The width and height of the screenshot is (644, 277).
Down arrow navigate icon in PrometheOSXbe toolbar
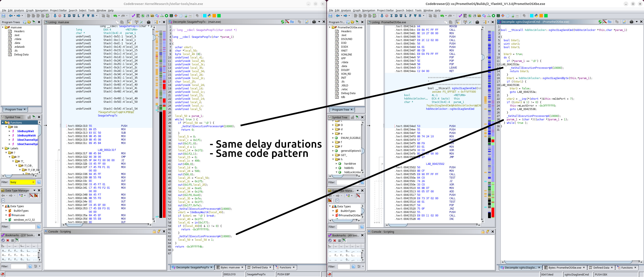[x=382, y=16]
